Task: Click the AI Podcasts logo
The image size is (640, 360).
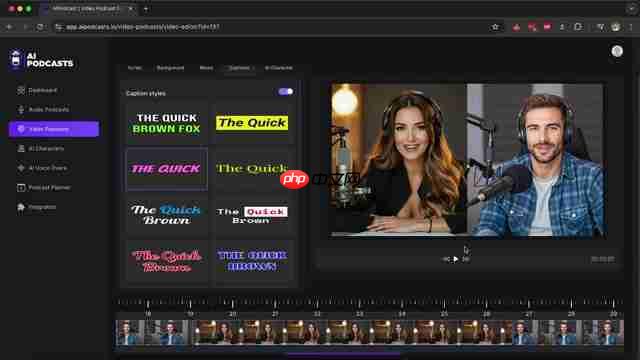Action: (41, 60)
